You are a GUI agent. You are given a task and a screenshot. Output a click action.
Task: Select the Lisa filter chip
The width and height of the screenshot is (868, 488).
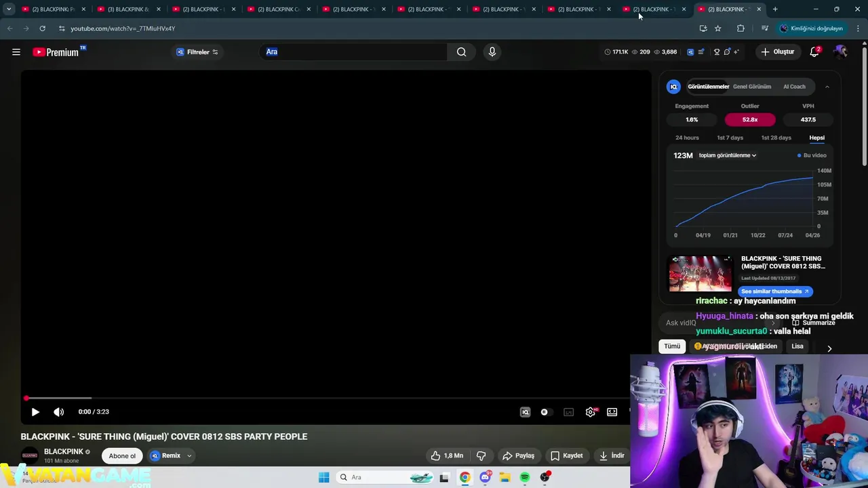click(x=797, y=346)
